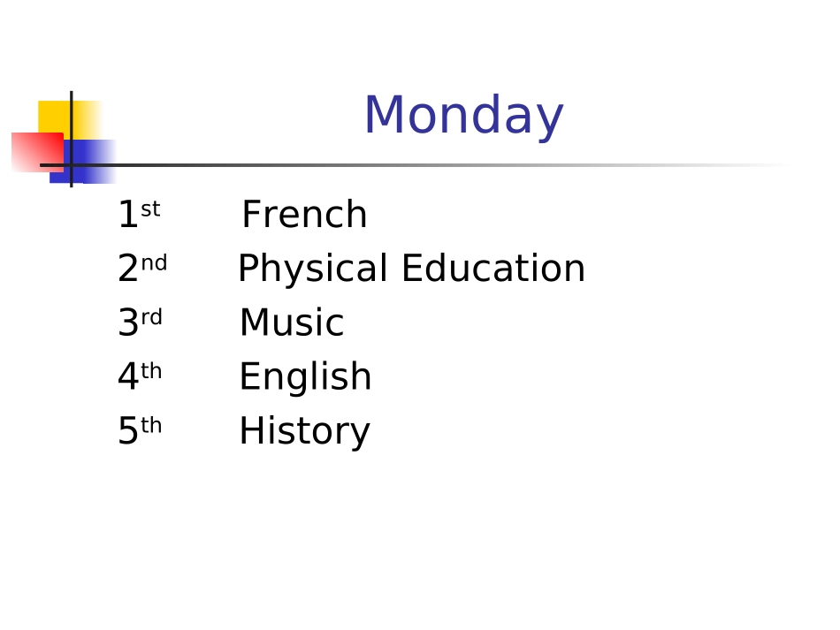This screenshot has height=630, width=840.
Task: Click on Physical Education text
Action: [x=411, y=269]
